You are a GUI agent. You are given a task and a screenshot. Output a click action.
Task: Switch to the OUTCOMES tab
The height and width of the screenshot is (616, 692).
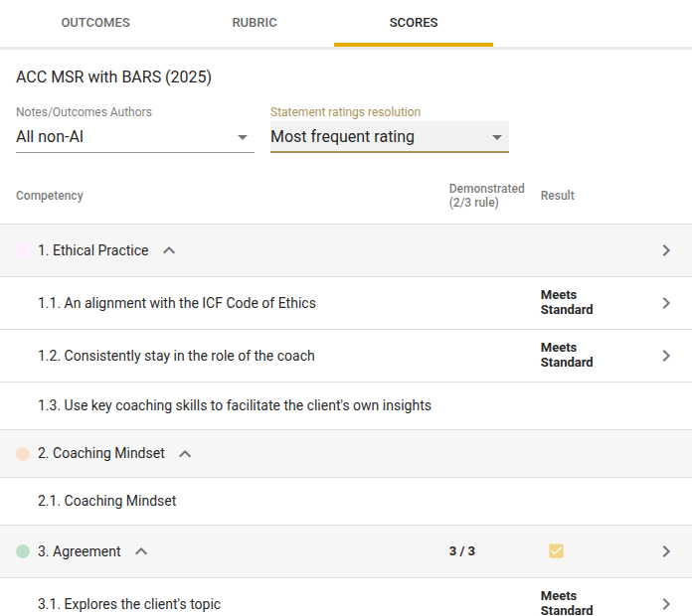tap(95, 23)
